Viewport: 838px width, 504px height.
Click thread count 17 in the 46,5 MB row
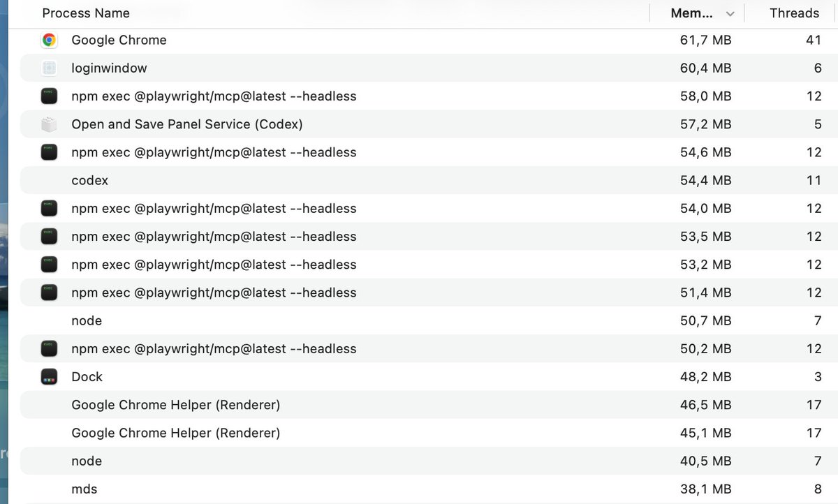click(x=814, y=405)
